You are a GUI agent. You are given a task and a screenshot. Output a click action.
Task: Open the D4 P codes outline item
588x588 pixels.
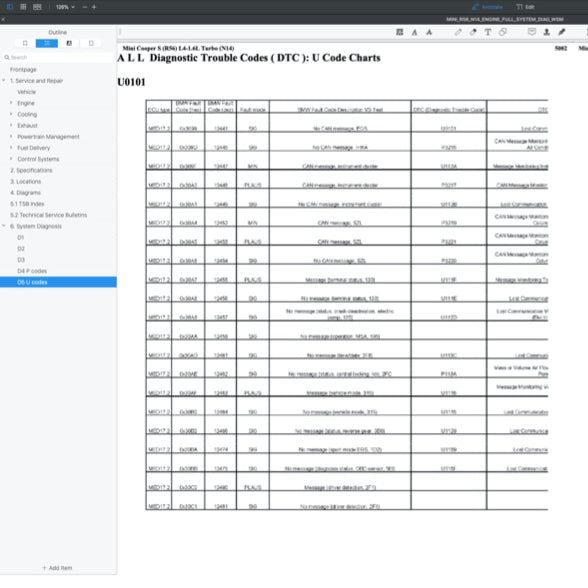32,271
